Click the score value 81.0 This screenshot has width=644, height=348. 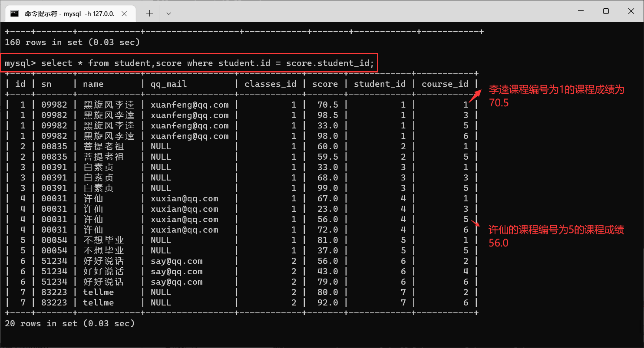(x=328, y=240)
